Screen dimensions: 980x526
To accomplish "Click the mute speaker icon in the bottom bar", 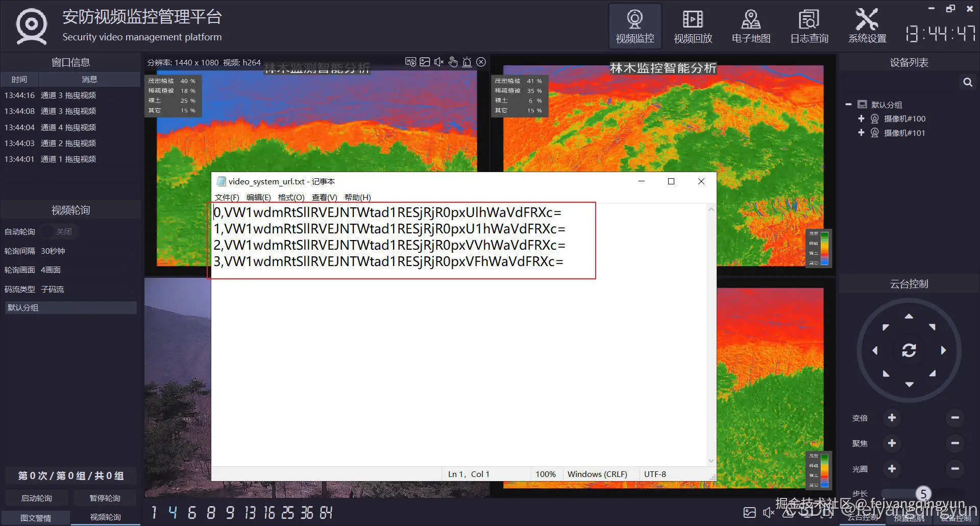I will point(768,512).
